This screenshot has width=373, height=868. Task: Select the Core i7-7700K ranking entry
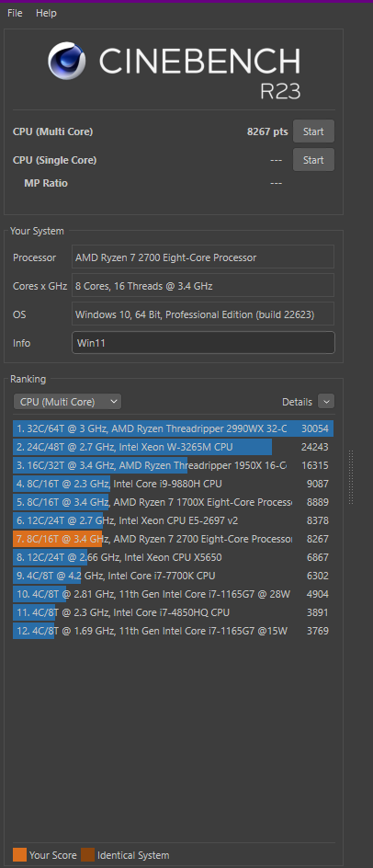point(174,576)
